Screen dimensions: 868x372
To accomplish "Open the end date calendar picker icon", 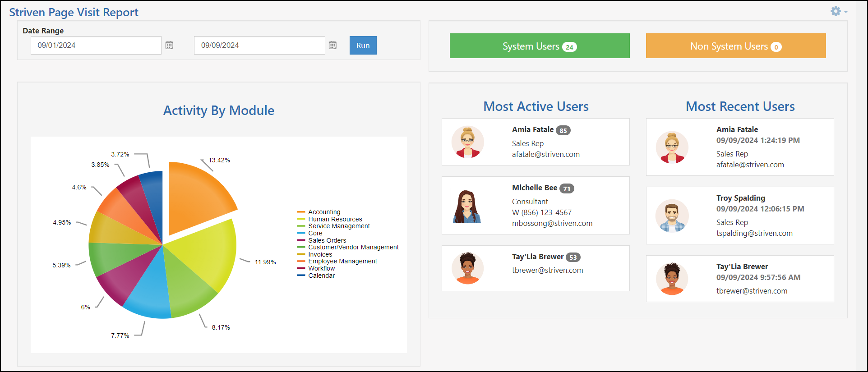I will point(332,45).
